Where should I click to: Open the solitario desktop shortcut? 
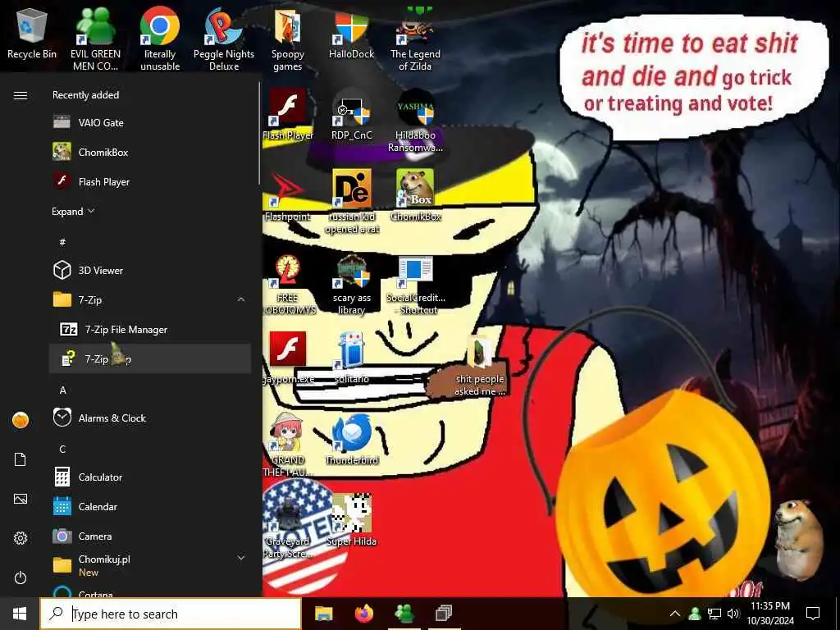point(351,358)
